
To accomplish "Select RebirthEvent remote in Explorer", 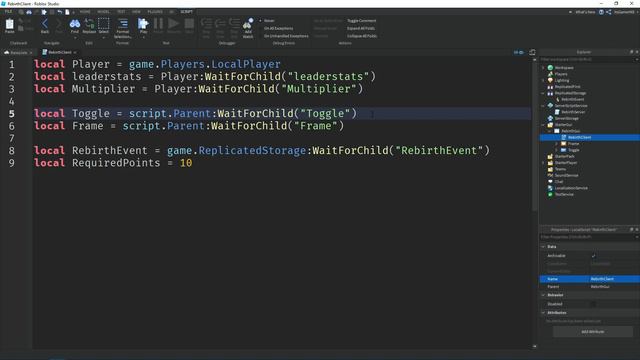I will (572, 99).
